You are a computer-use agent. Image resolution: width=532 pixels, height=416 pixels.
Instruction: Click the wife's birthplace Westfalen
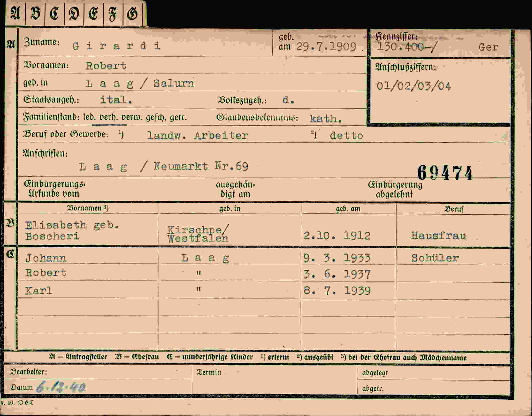[198, 238]
